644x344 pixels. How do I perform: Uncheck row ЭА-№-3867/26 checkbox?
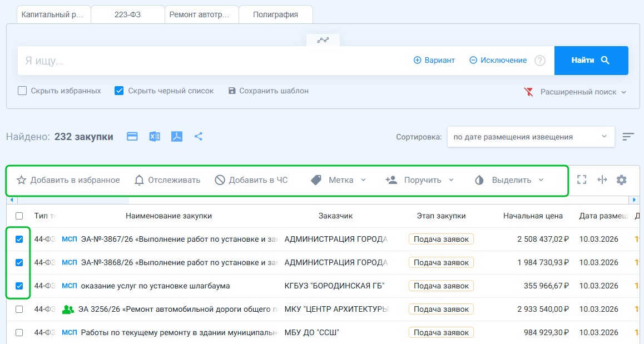[x=19, y=240]
